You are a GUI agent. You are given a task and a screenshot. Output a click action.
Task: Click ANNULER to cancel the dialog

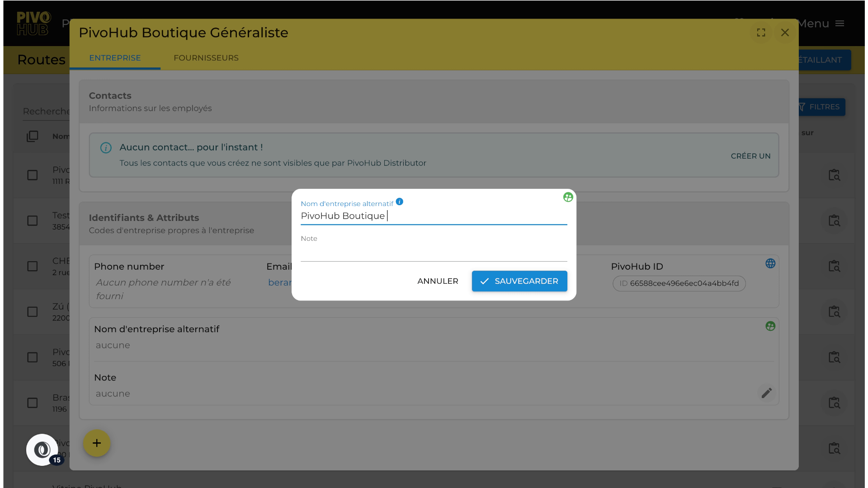(438, 281)
